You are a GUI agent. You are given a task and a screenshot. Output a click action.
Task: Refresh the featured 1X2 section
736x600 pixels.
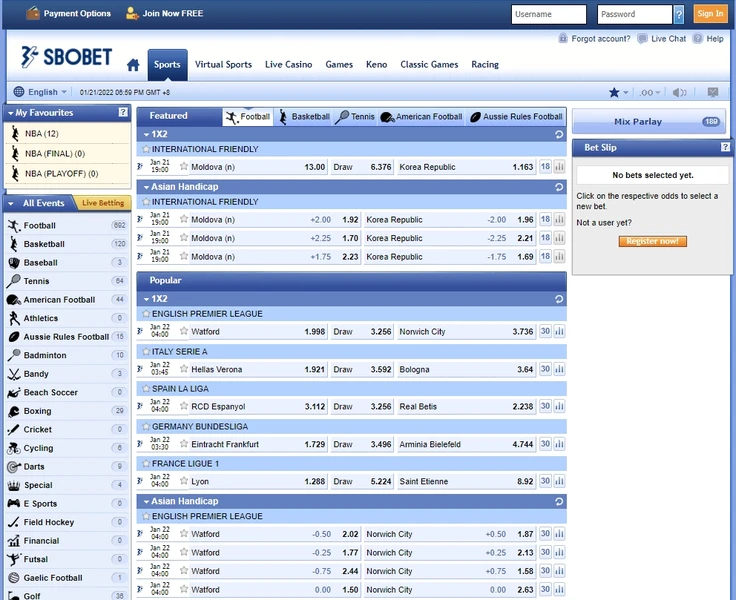[559, 133]
